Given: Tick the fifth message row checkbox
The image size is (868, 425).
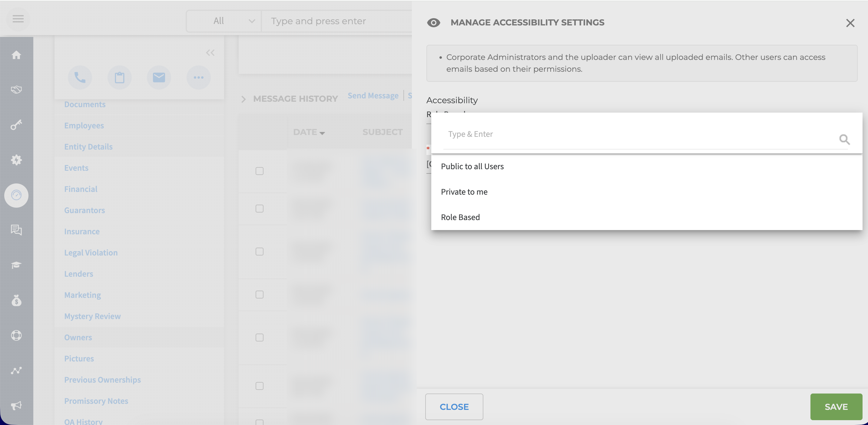Looking at the screenshot, I should pyautogui.click(x=260, y=338).
